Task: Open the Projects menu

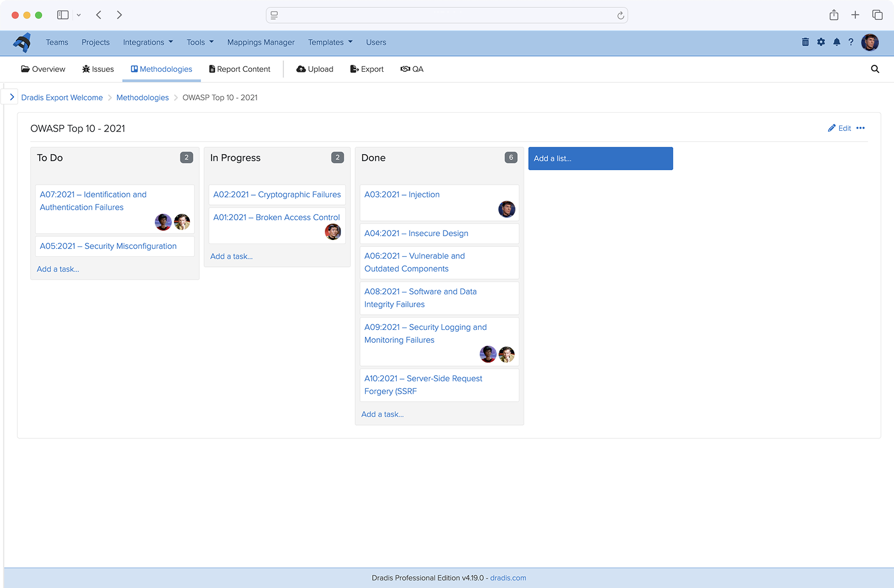Action: coord(95,42)
